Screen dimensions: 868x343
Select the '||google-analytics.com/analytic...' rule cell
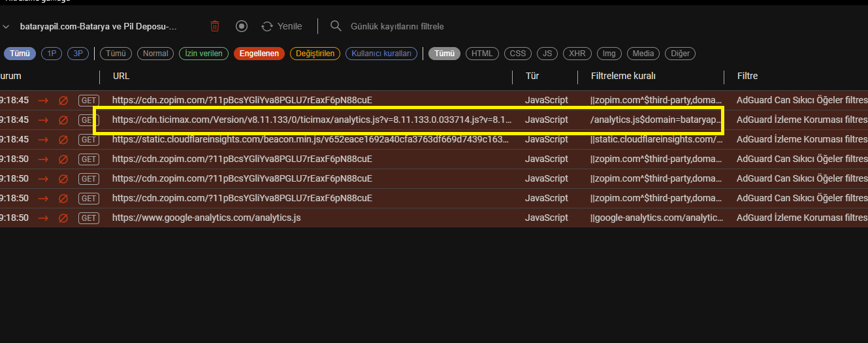click(x=656, y=218)
